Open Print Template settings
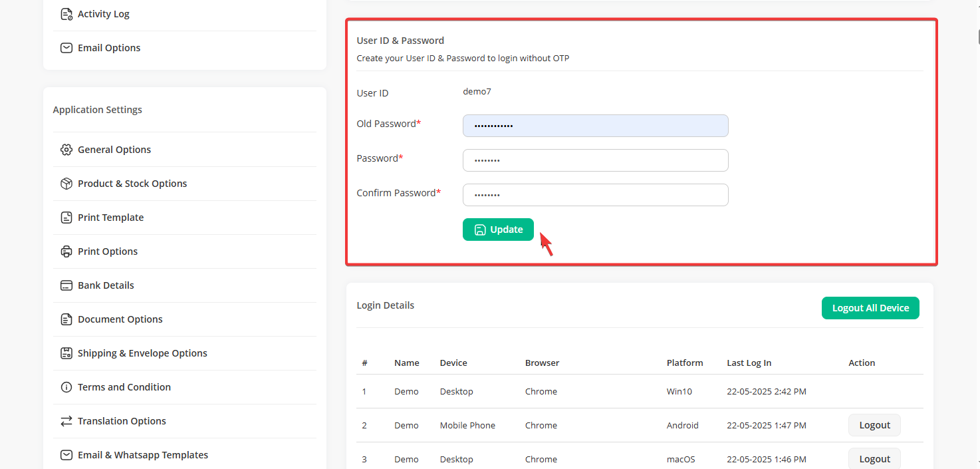The width and height of the screenshot is (980, 469). point(110,218)
